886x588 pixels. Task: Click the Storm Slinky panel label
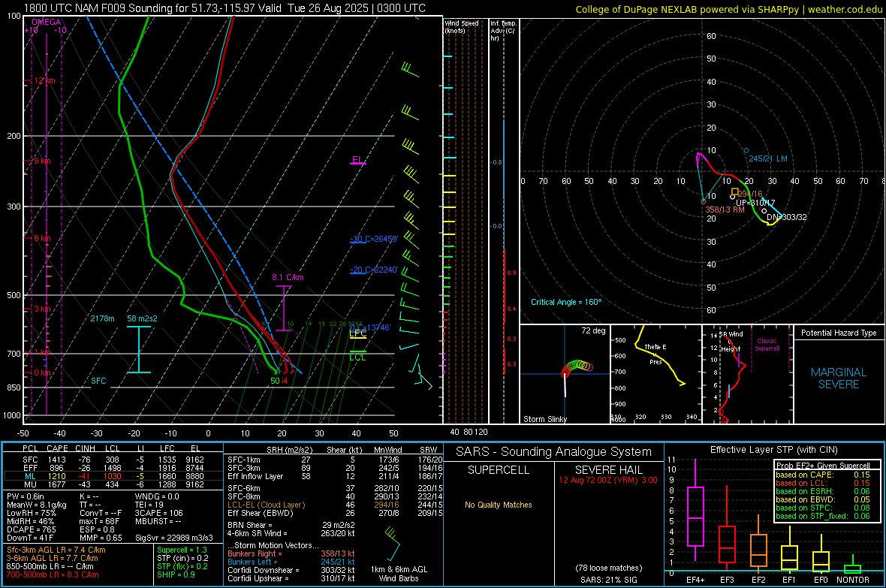[x=544, y=419]
